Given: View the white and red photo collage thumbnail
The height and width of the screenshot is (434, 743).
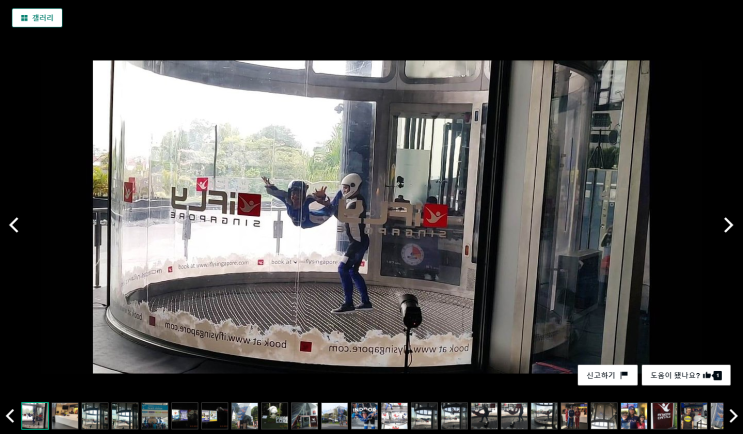Looking at the screenshot, I should click(394, 416).
